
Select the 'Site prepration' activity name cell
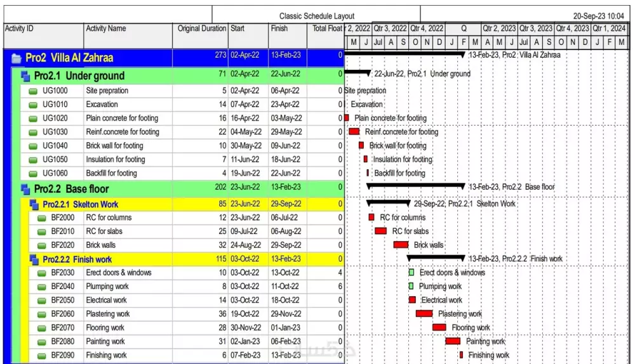point(128,91)
